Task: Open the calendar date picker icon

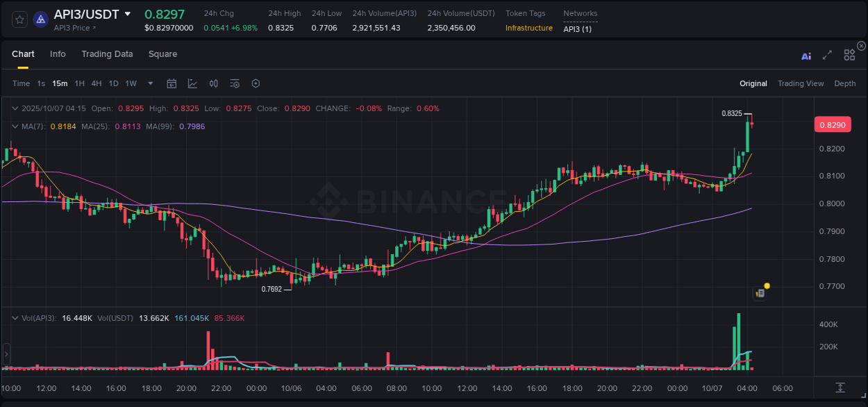Action: tap(172, 83)
